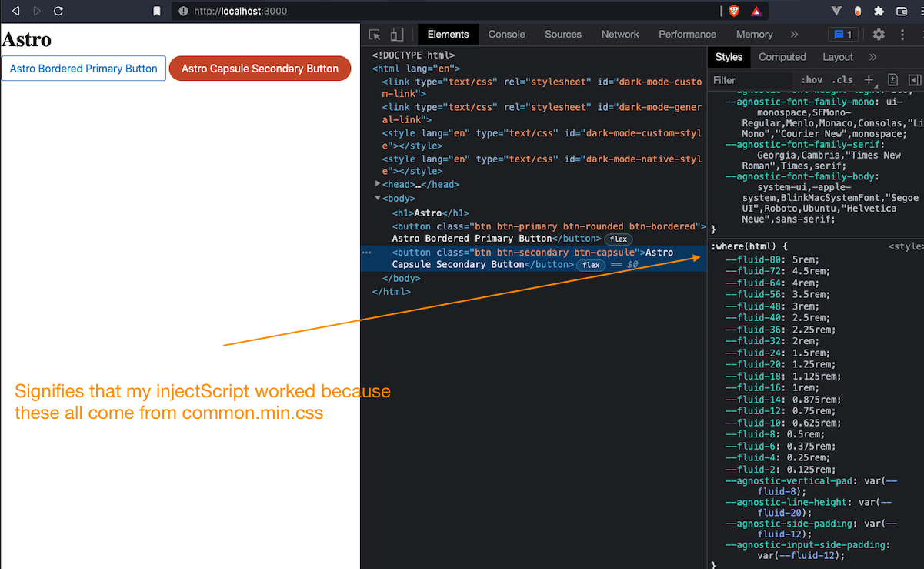Screen dimensions: 924x569
Task: Click flex badge on secondary button node
Action: pyautogui.click(x=590, y=265)
